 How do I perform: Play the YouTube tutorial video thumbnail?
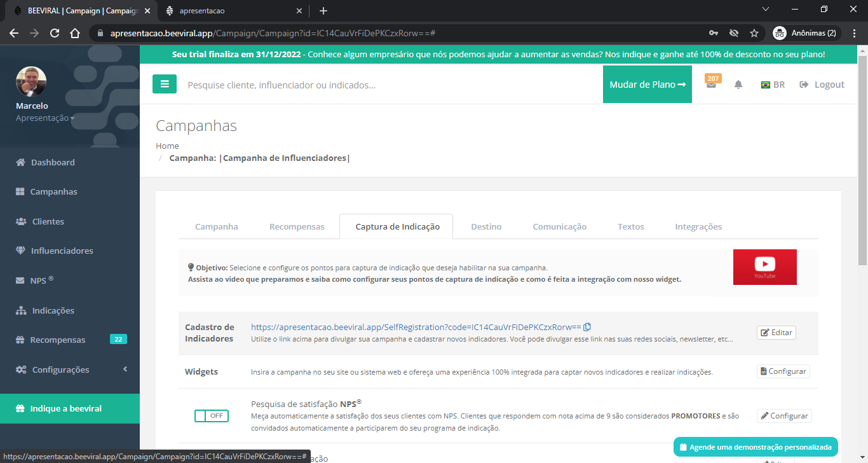coord(765,267)
